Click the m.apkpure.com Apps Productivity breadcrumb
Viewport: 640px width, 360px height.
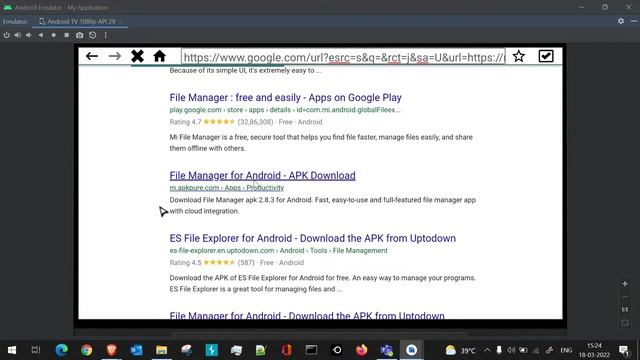(227, 188)
